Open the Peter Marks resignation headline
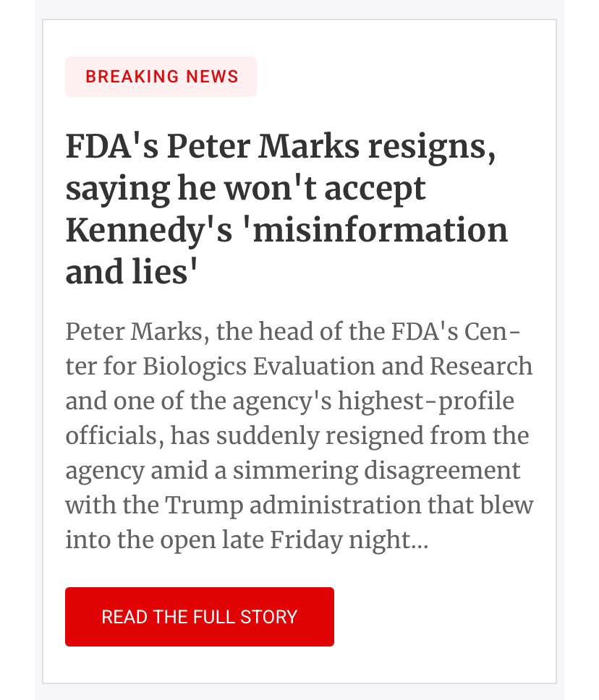Screen dimensions: 599x700 coord(286,210)
